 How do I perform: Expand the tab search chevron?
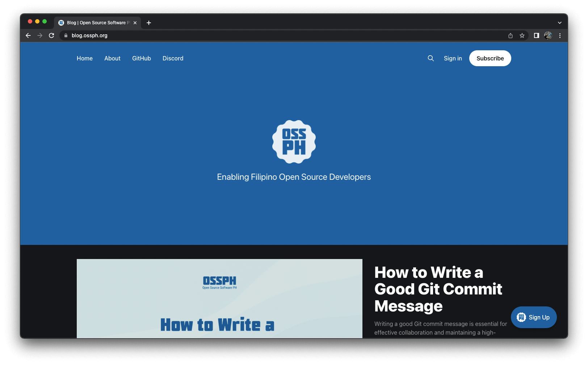[560, 23]
